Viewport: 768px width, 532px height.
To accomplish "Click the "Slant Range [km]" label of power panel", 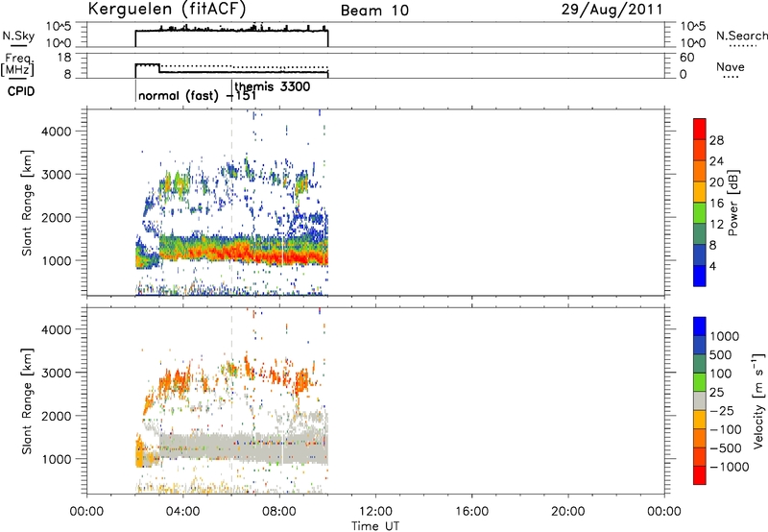I will pyautogui.click(x=27, y=203).
